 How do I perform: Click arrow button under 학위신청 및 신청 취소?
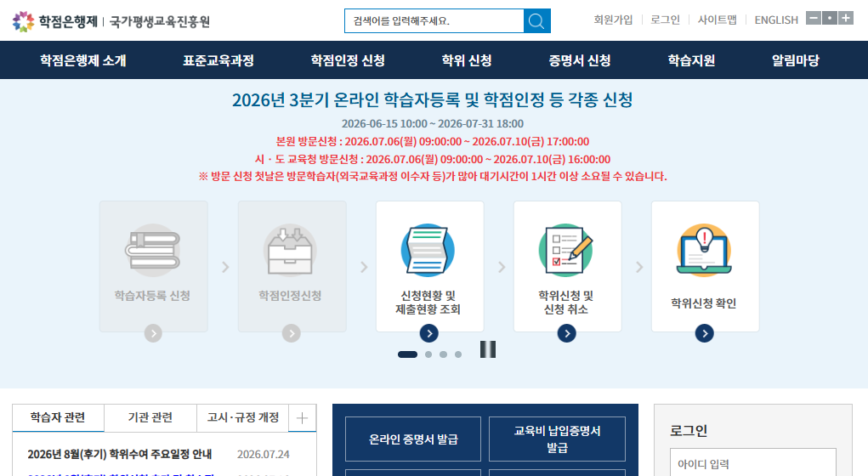pyautogui.click(x=566, y=333)
